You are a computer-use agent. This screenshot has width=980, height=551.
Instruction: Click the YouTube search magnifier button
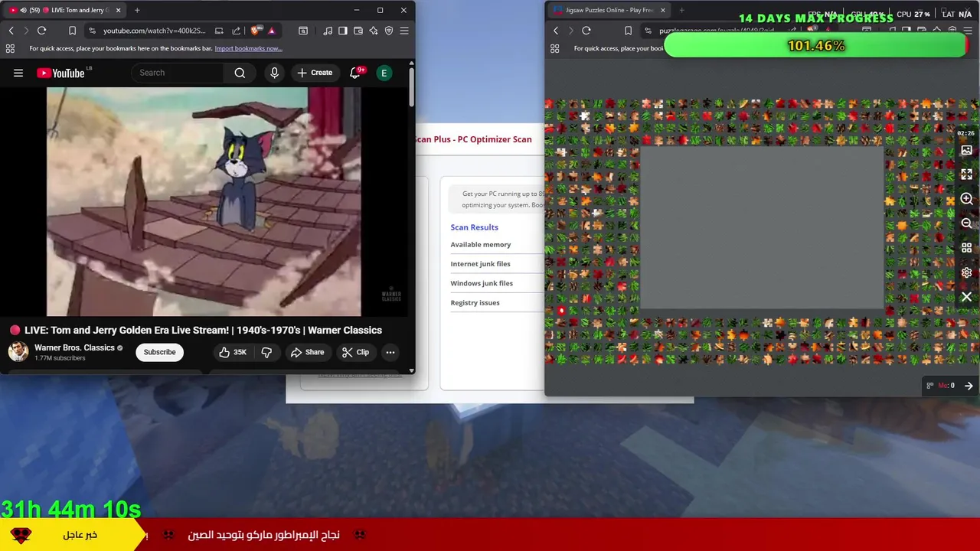coord(240,73)
